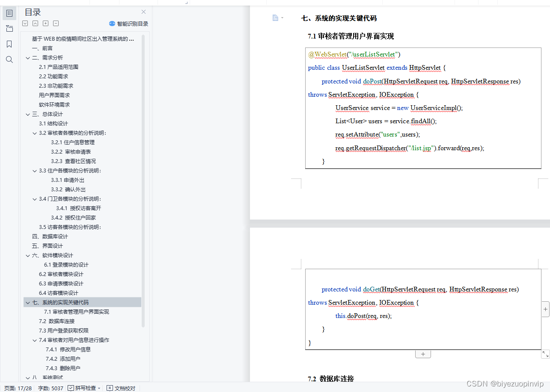Navigate to 3.4.1 授权访客离开
The image size is (550, 392).
(x=78, y=208)
